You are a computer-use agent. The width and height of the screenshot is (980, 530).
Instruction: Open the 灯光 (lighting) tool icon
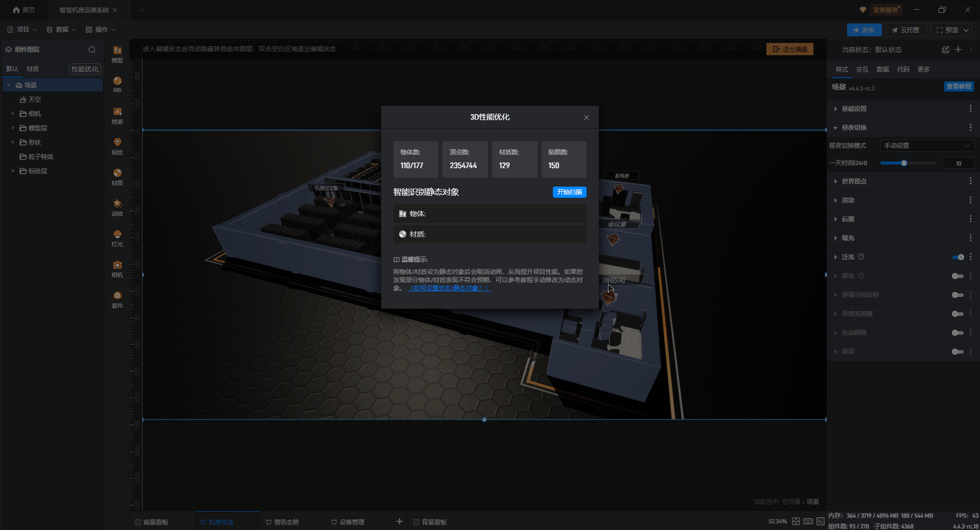coord(117,238)
